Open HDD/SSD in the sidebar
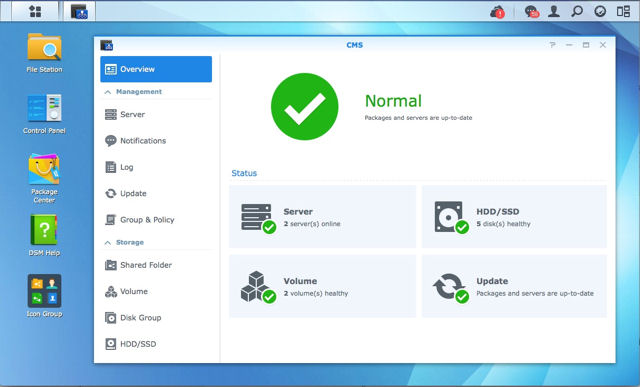The image size is (640, 387). tap(156, 344)
